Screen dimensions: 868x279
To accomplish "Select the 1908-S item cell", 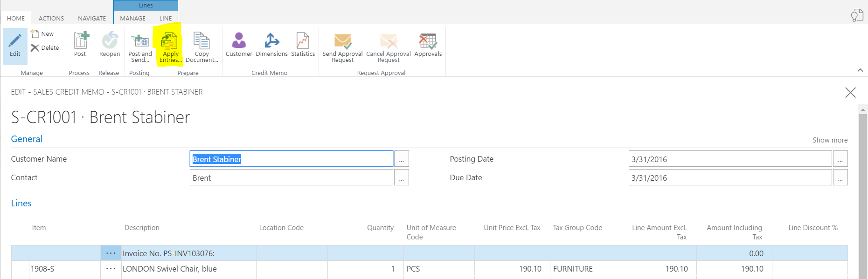I will point(65,269).
